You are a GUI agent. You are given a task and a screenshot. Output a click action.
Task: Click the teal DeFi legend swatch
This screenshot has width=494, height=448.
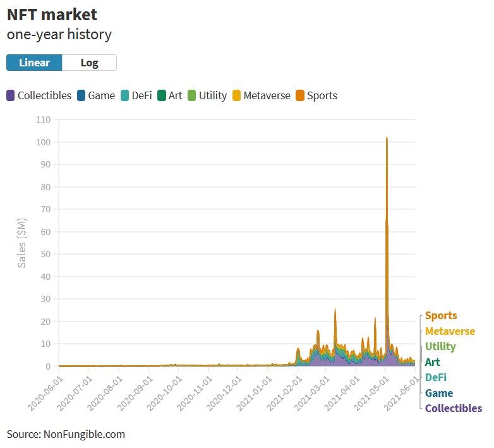(x=124, y=96)
